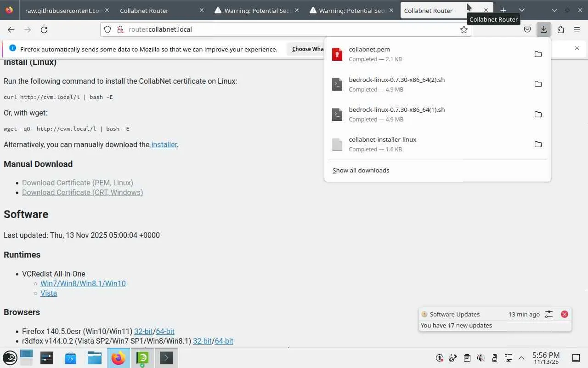The height and width of the screenshot is (368, 588).
Task: Focus the address bar showing router.collabnet.local
Action: click(x=285, y=29)
